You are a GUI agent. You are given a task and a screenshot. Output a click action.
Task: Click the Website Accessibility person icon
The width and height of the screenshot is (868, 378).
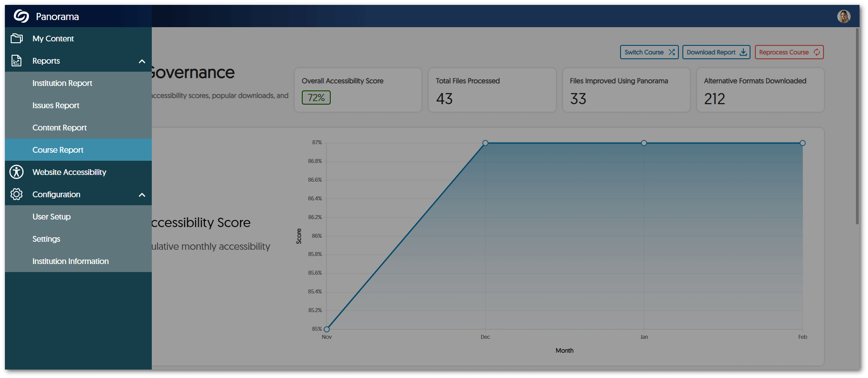[x=16, y=172]
